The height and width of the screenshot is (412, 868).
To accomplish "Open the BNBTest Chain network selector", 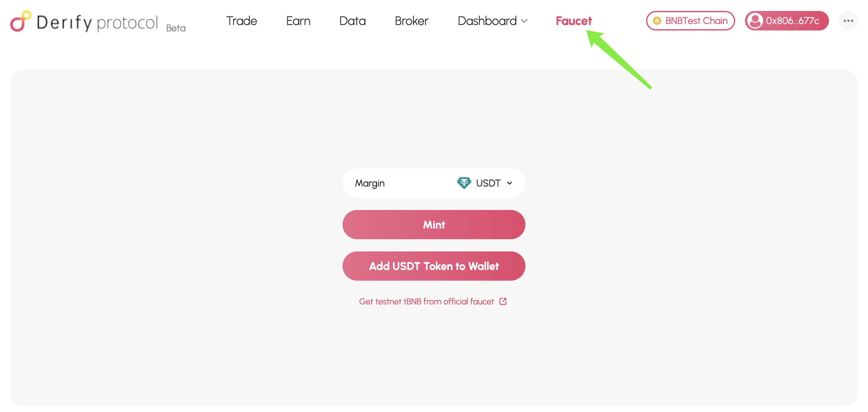I will (x=690, y=21).
